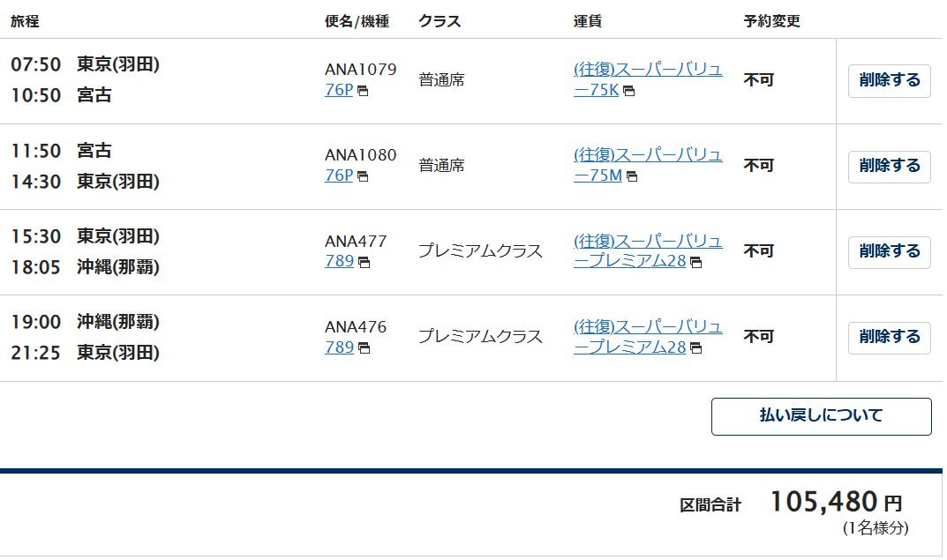Viewport: 947px width, 560px height.
Task: Open the 76P aircraft link for ANA1079
Action: 339,90
